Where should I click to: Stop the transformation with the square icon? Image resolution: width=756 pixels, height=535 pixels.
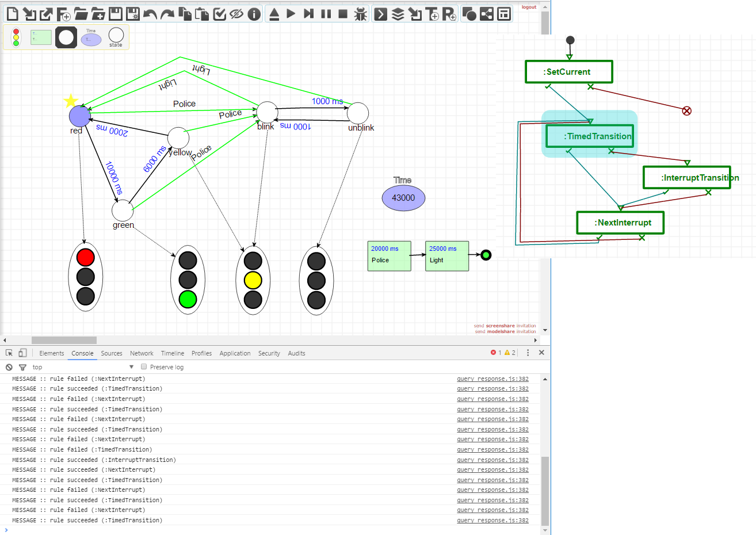(x=343, y=14)
